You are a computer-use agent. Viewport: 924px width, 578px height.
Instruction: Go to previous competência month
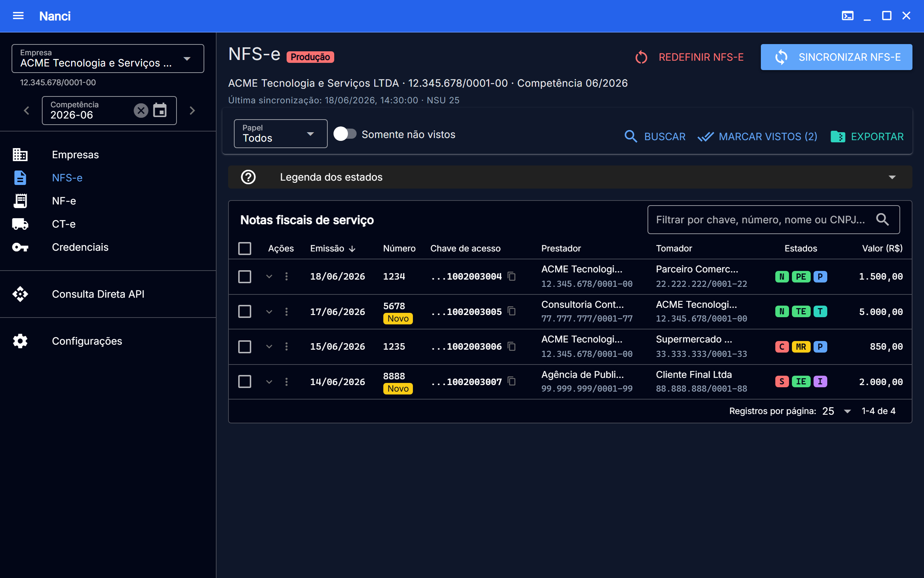click(x=26, y=111)
